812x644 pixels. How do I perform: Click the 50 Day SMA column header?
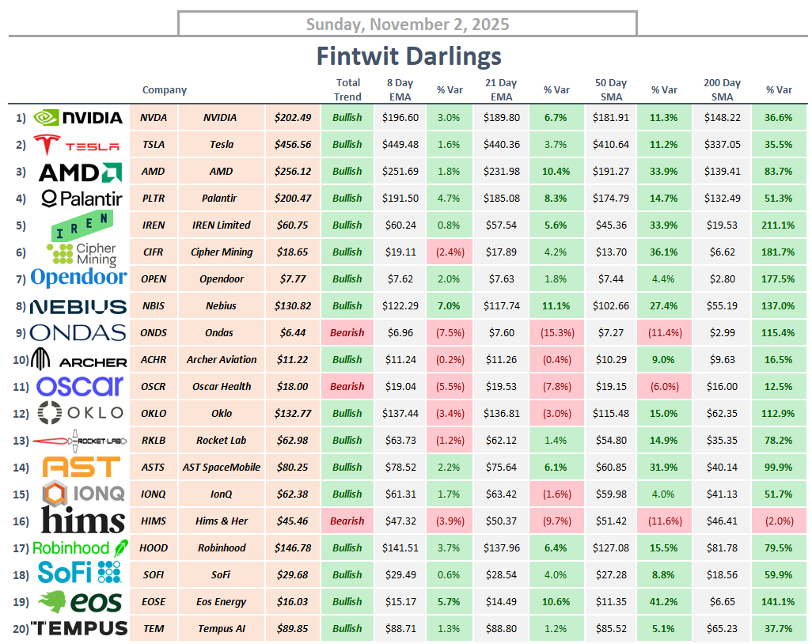[x=611, y=89]
